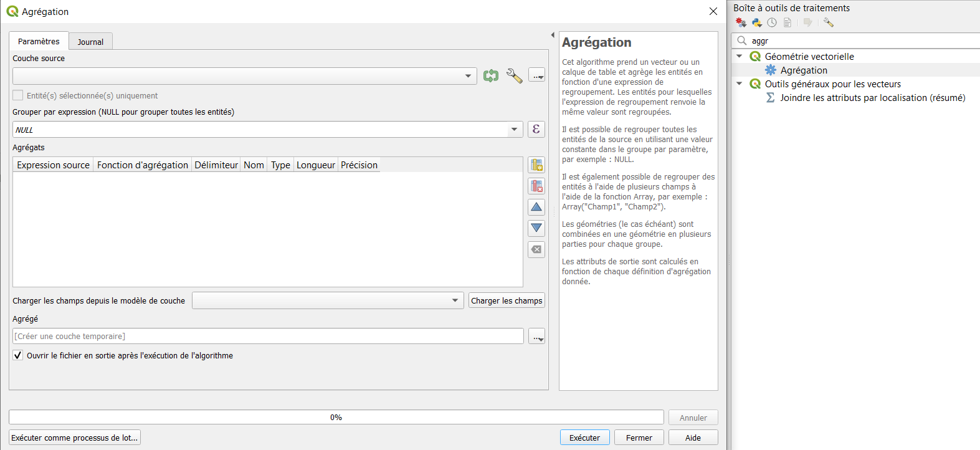Click the Charger les champs button

507,300
